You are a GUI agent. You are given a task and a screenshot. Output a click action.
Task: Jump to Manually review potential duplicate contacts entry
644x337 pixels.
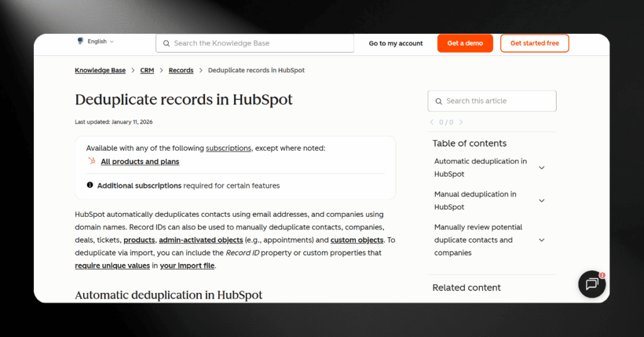[478, 240]
